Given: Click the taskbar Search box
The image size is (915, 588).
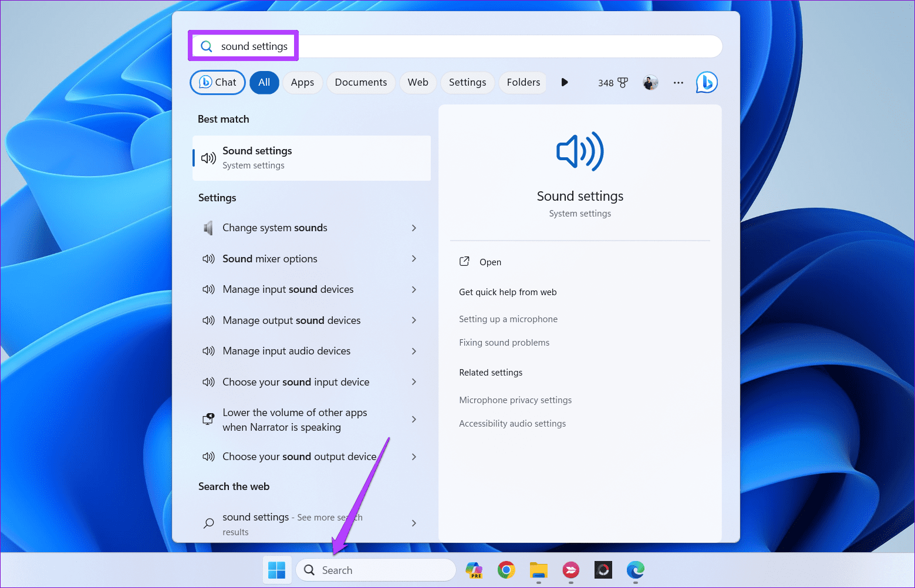Looking at the screenshot, I should click(376, 570).
